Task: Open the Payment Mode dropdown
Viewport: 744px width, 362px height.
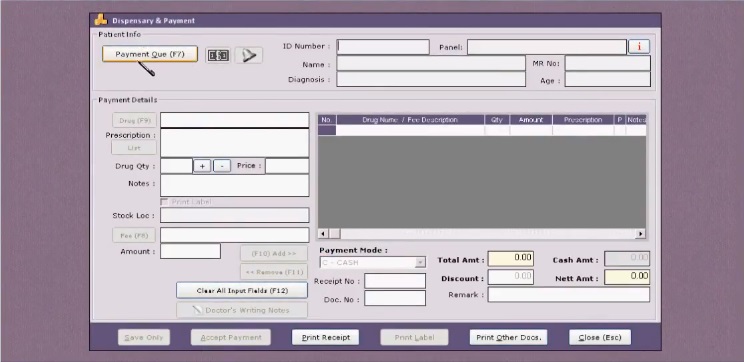Action: [373, 262]
